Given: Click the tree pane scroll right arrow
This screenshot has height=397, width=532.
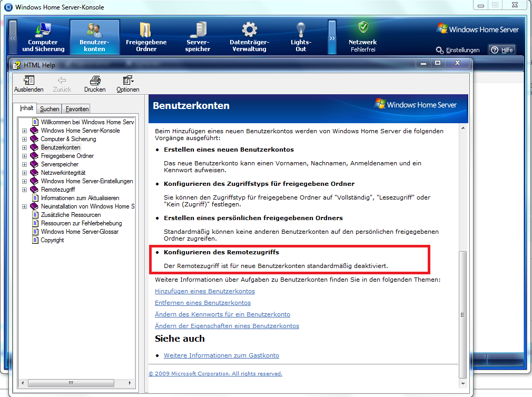Looking at the screenshot, I should click(130, 383).
